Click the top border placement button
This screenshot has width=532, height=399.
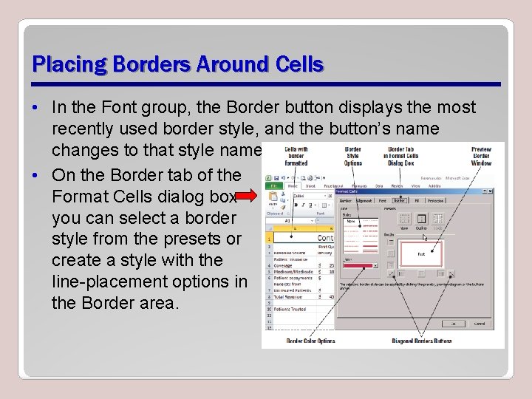click(391, 242)
